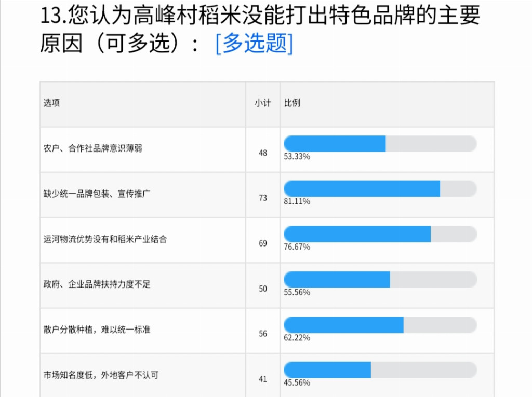Screen dimensions: 532x397
Task: Click the 53.33% progress bar
Action: click(x=380, y=144)
